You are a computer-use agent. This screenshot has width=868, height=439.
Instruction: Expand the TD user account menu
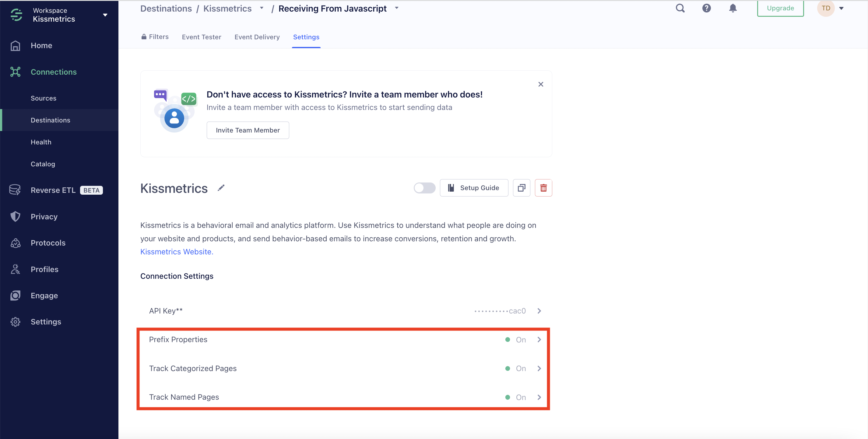[841, 9]
